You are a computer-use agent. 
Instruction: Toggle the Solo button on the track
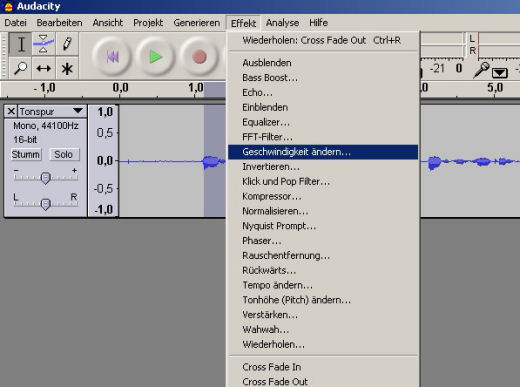[64, 155]
